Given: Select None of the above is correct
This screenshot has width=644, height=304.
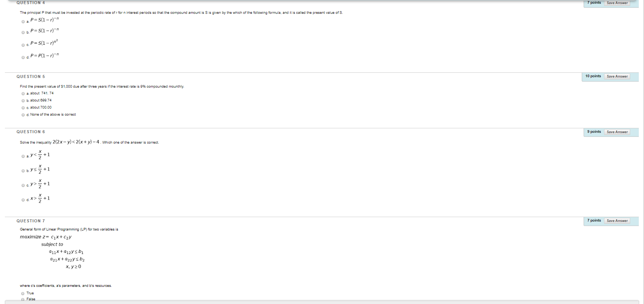Looking at the screenshot, I should coord(23,115).
